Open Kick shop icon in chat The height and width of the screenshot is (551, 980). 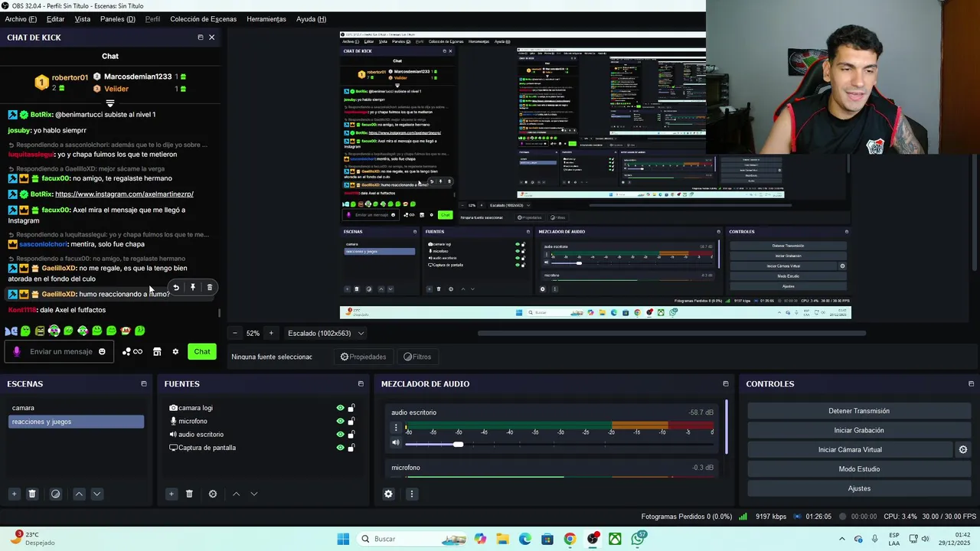pos(157,352)
